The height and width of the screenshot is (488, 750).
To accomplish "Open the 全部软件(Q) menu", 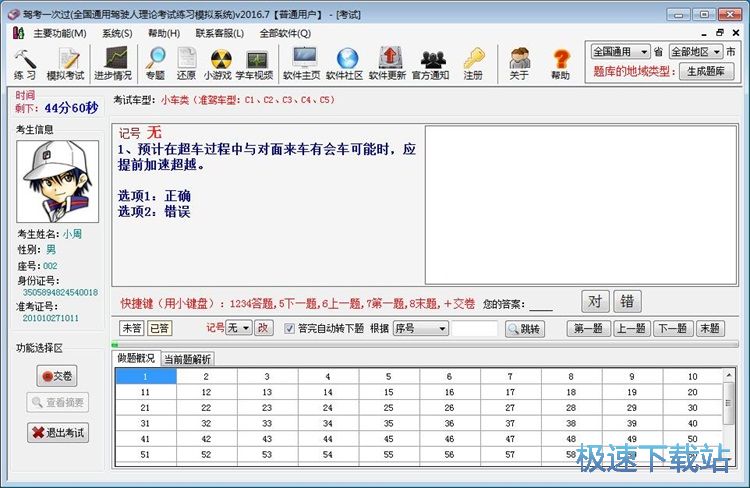I will tap(285, 33).
